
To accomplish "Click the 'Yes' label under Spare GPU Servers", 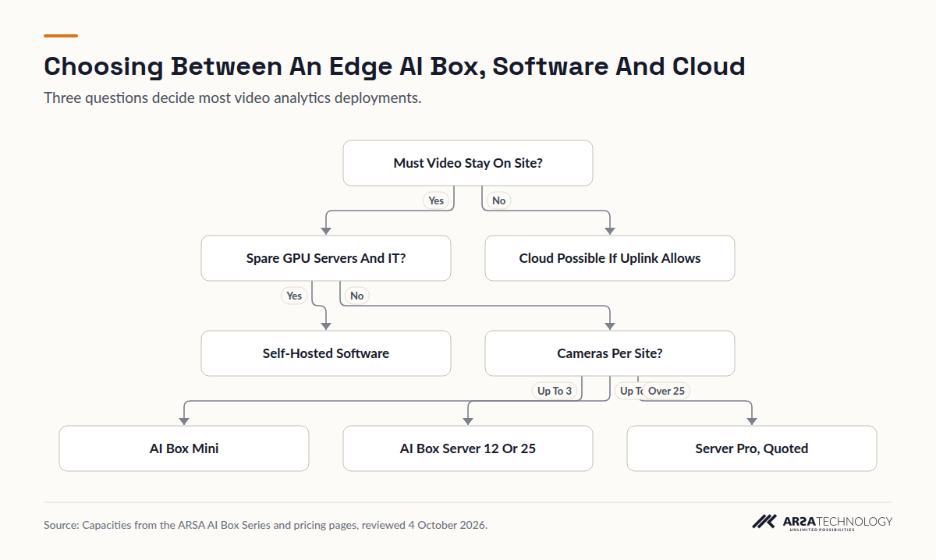I will [294, 296].
